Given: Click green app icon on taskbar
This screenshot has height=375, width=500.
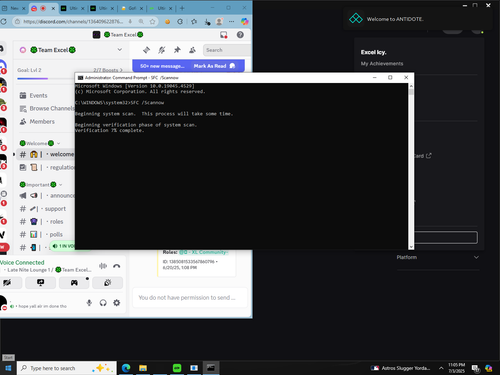Looking at the screenshot, I should (177, 368).
